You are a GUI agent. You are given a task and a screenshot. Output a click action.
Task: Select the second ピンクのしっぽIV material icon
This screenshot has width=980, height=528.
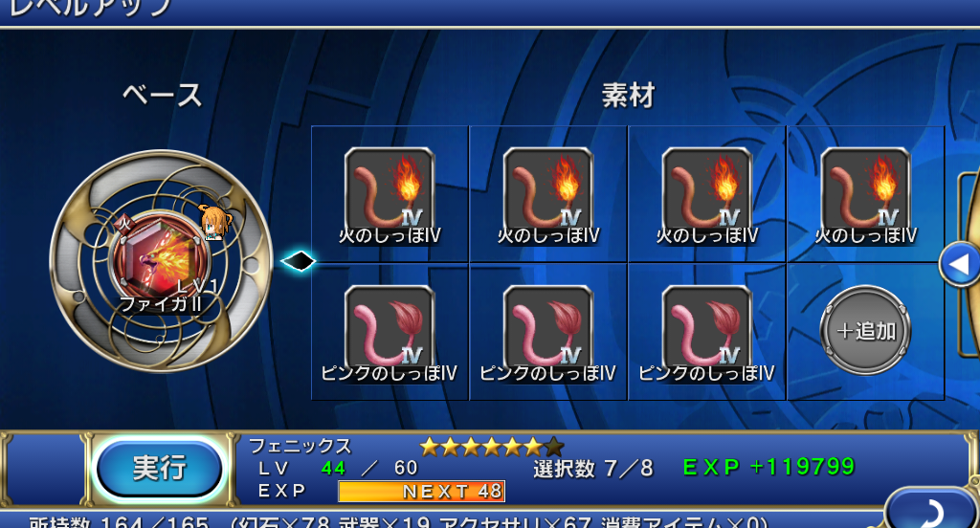point(548,328)
